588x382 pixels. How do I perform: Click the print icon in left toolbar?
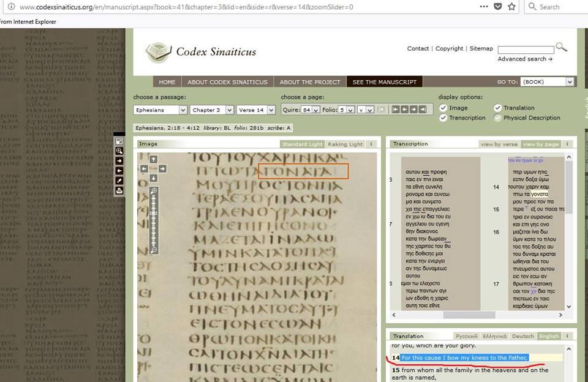(x=119, y=190)
